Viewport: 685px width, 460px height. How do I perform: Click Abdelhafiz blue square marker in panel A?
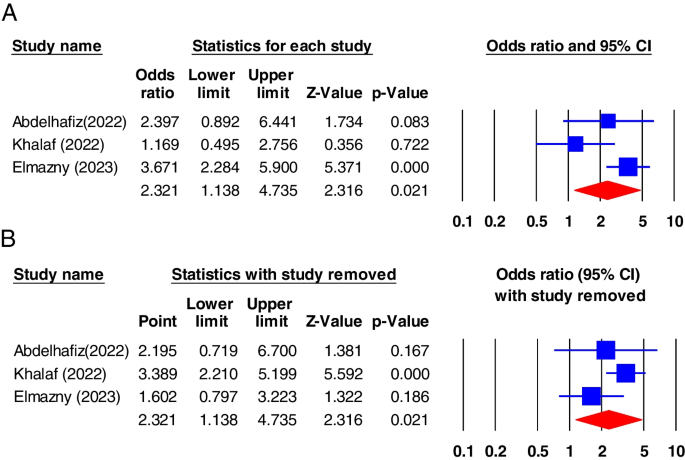click(x=608, y=121)
